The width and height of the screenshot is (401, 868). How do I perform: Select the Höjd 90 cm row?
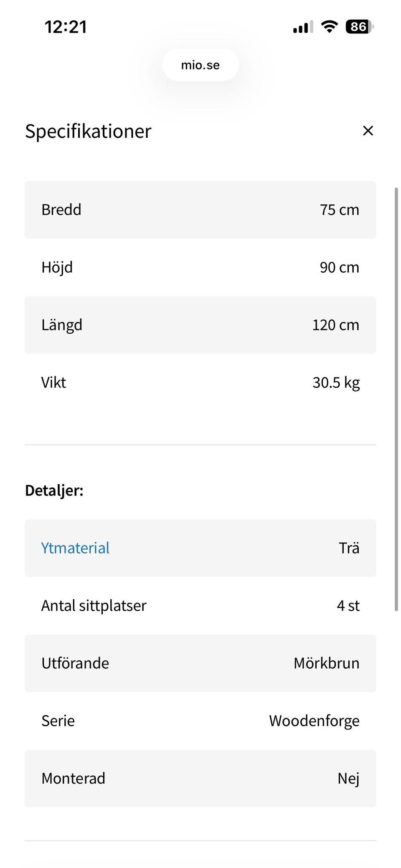tap(200, 267)
